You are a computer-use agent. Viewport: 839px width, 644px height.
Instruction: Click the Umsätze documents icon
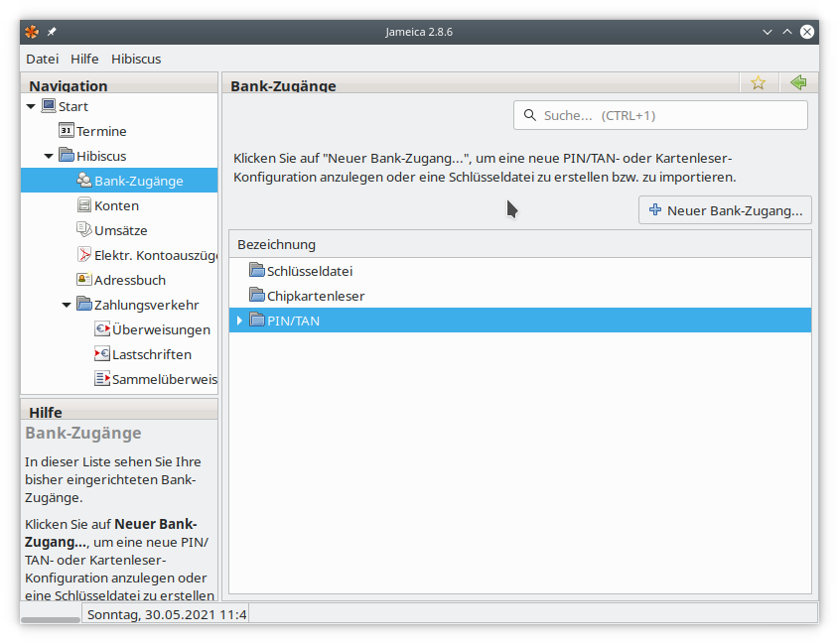[x=84, y=229]
